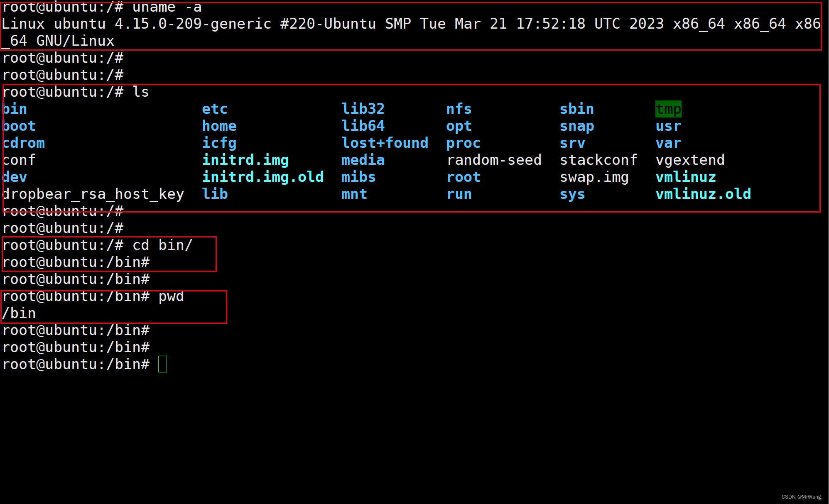Click the 'nfs' directory entry

coord(459,109)
